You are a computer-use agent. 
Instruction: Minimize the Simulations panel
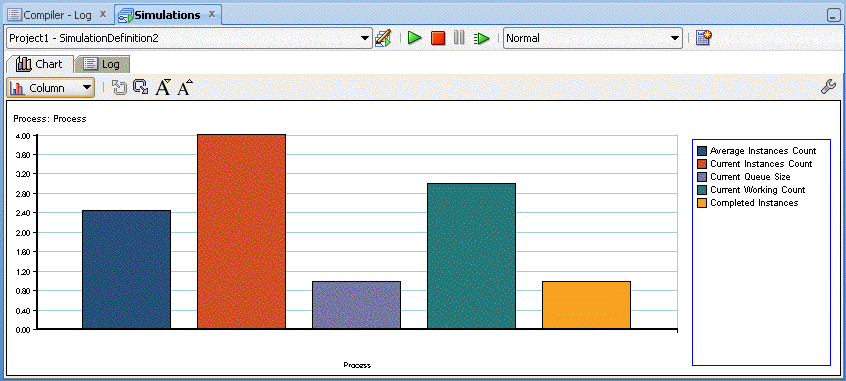(833, 16)
